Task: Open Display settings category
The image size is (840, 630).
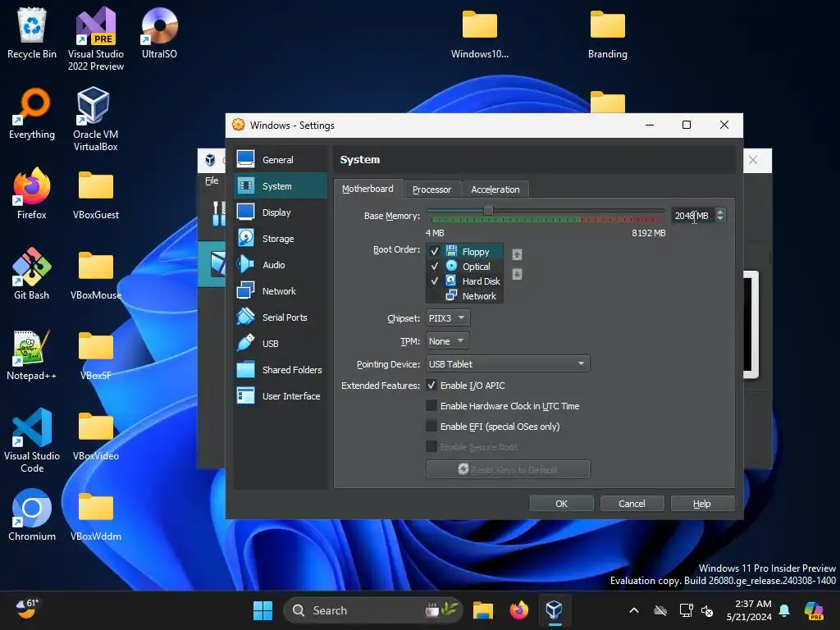Action: click(x=281, y=212)
